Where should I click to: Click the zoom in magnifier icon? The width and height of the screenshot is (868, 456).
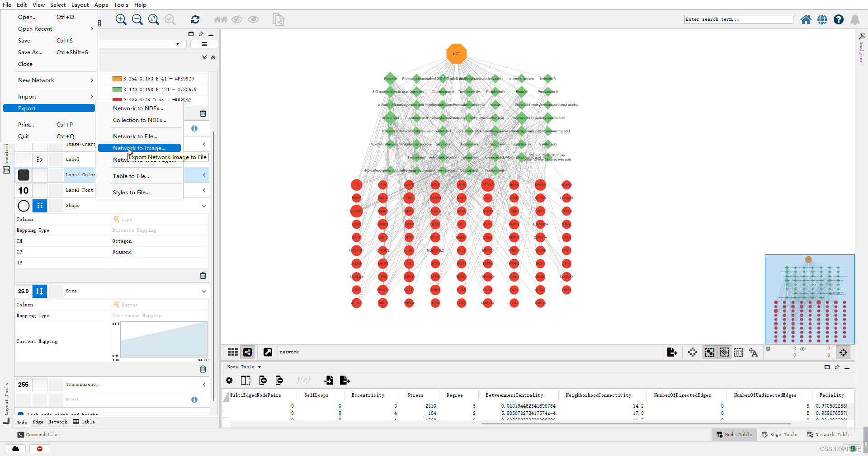121,19
